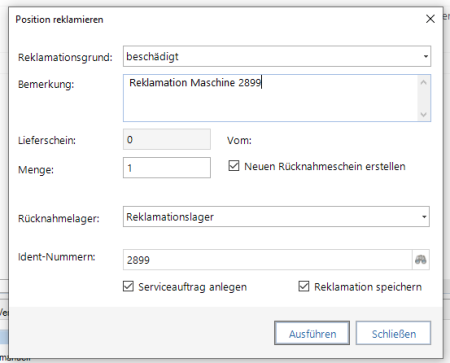Expand the Rücknahmelager dropdown arrow
450x363 pixels.
(x=424, y=217)
